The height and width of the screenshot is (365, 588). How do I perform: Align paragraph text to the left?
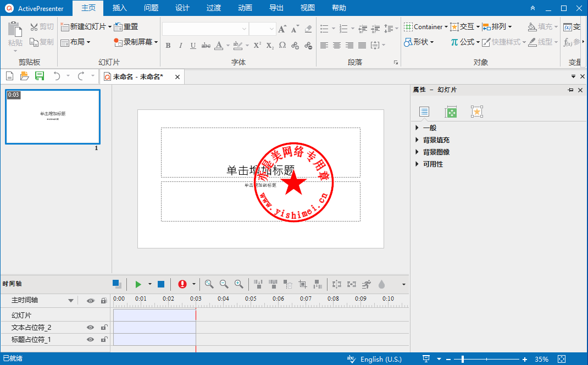pyautogui.click(x=324, y=46)
